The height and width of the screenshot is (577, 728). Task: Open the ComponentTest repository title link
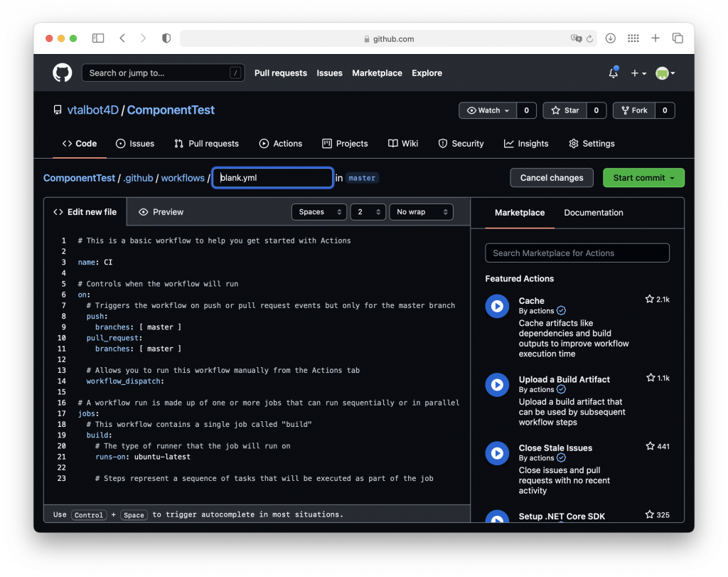click(171, 110)
